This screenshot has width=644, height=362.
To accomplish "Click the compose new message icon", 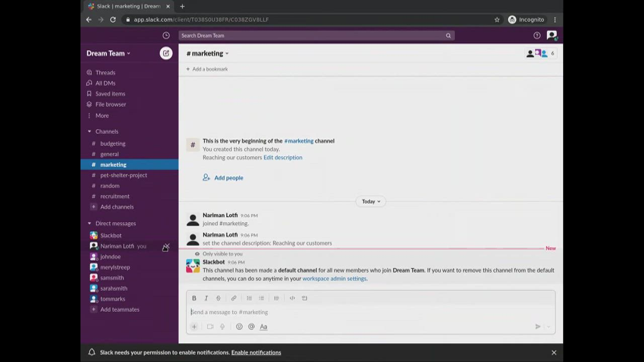I will pyautogui.click(x=166, y=53).
